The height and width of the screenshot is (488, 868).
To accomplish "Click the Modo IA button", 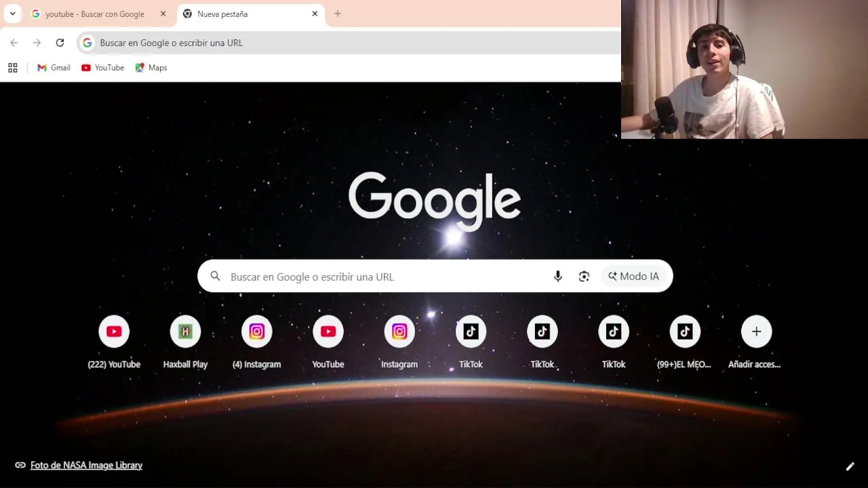I will point(633,276).
